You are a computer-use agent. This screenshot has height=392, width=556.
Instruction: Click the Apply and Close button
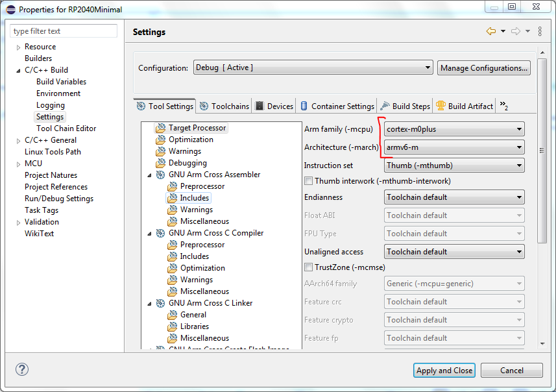click(x=444, y=370)
